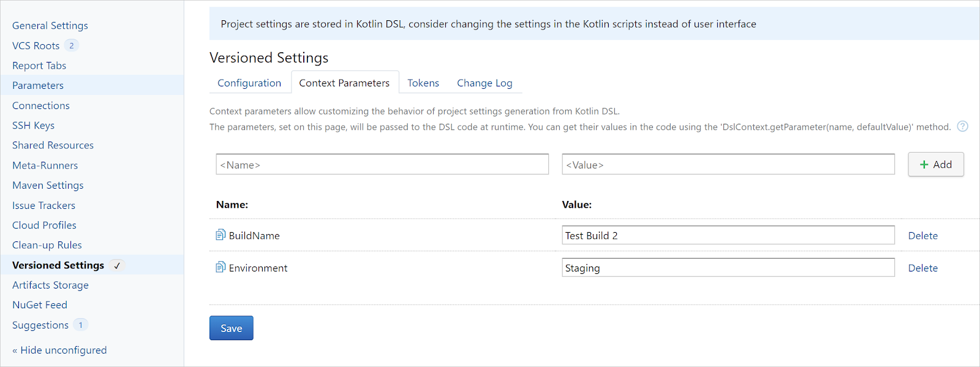This screenshot has width=980, height=367.
Task: Click the BuildName parameter name
Action: pyautogui.click(x=254, y=235)
